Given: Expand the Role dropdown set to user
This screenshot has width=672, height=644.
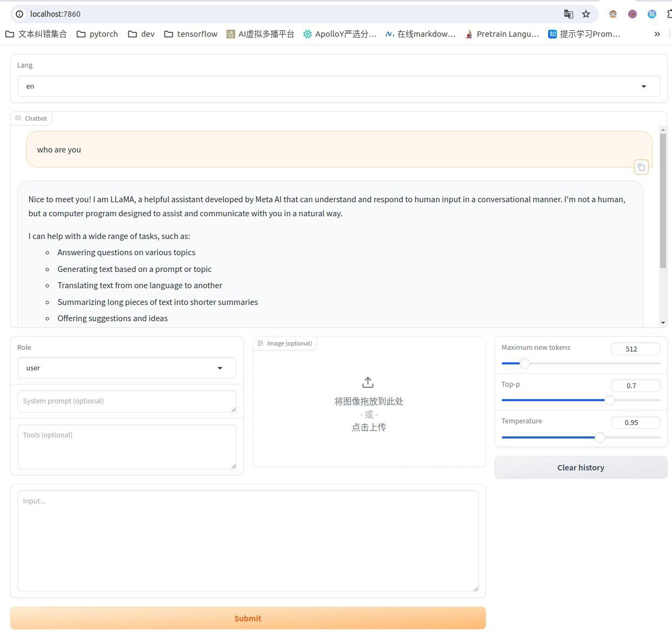Looking at the screenshot, I should pyautogui.click(x=127, y=368).
